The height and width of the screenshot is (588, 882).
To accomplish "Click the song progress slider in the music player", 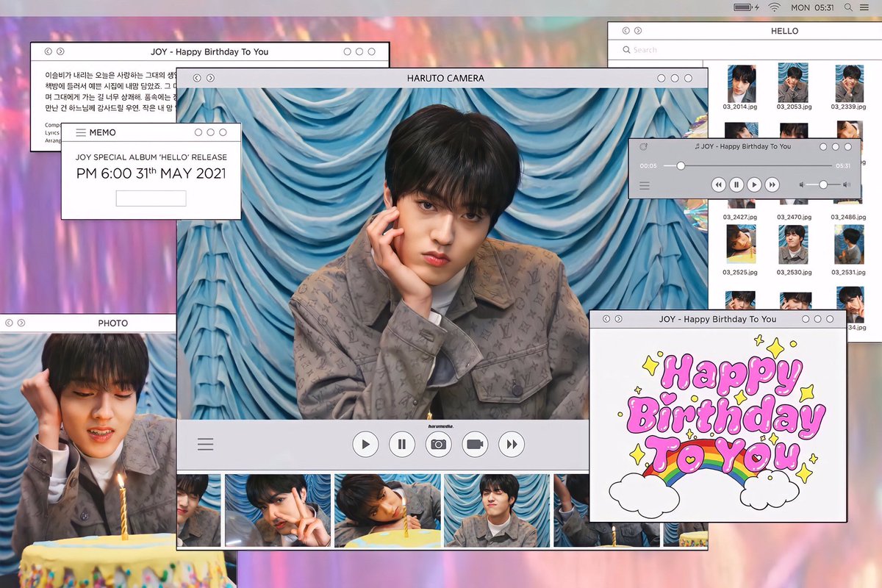I will tap(681, 165).
